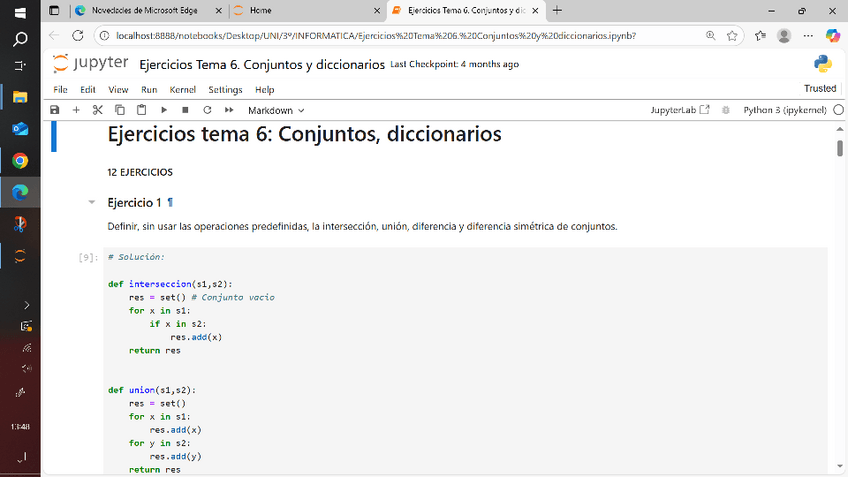Open the Markdown cell type dropdown
Screen dimensions: 848x477
pyautogui.click(x=276, y=110)
